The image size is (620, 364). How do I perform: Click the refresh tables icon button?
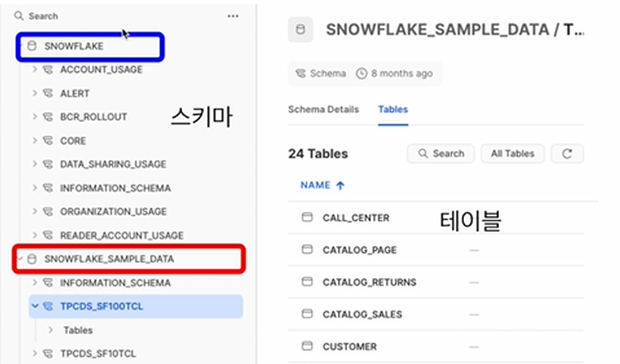tap(568, 153)
